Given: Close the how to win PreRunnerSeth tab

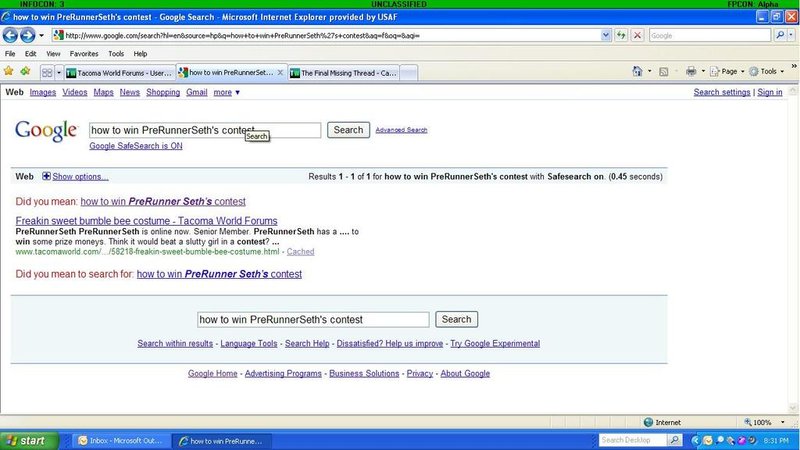Looking at the screenshot, I should [280, 72].
